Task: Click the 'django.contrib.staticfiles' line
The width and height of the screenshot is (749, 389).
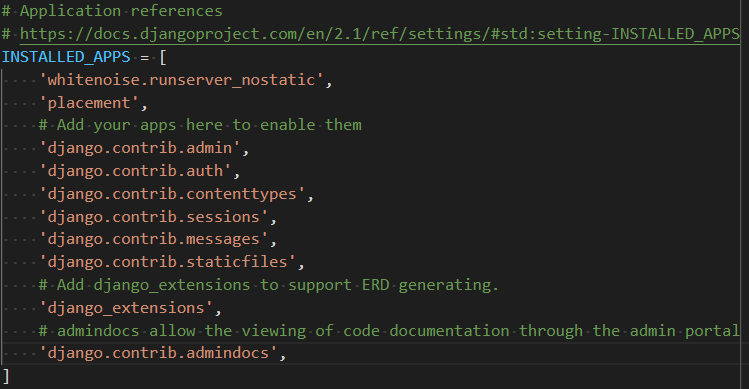Action: [167, 262]
